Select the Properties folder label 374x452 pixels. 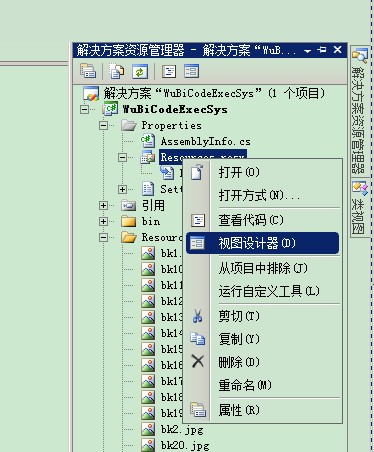click(x=171, y=125)
